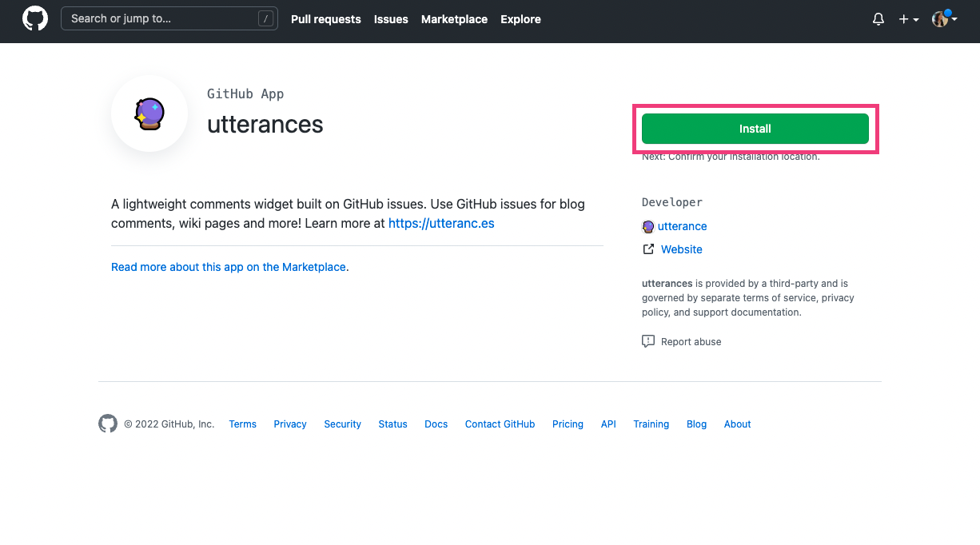Viewport: 980px width, 545px height.
Task: Open API in footer
Action: click(x=608, y=424)
